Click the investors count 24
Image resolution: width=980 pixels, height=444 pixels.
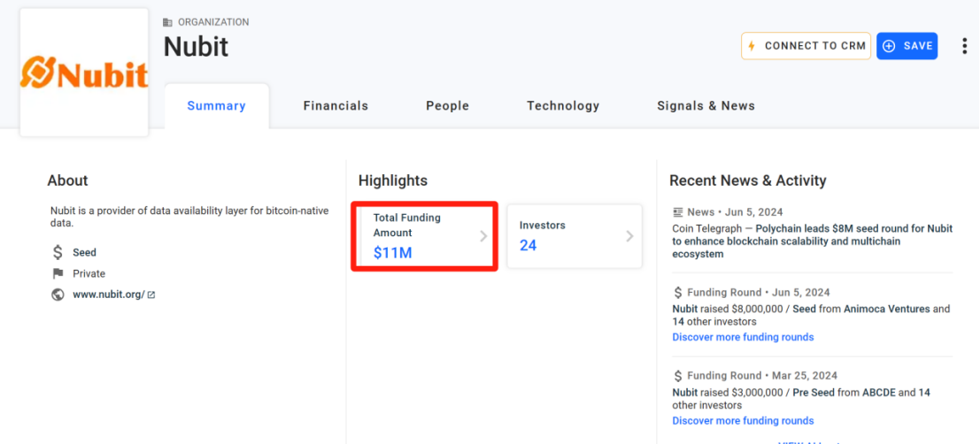(529, 245)
